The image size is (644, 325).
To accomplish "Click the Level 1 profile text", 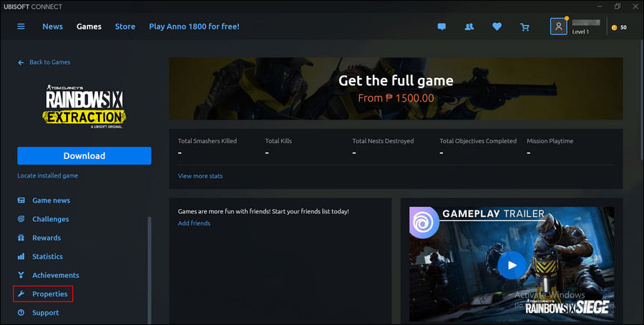I will [x=580, y=31].
